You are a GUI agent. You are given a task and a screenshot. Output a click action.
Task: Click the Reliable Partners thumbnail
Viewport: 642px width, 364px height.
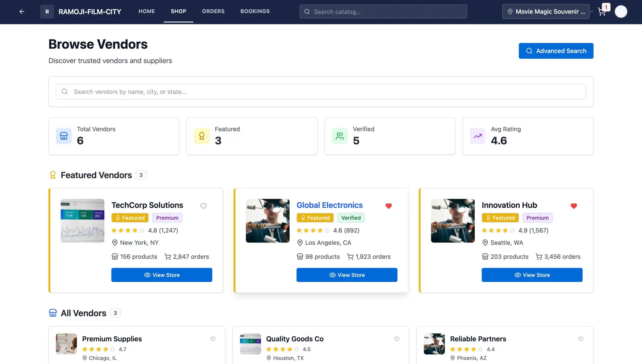click(434, 344)
